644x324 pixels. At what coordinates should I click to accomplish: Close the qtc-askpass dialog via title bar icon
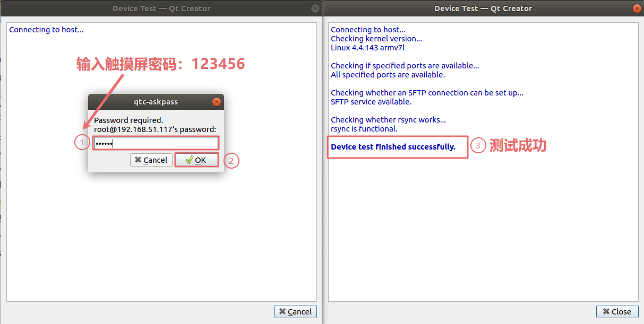coord(216,102)
